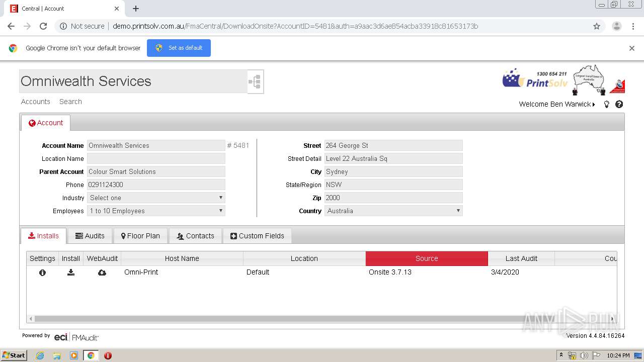Click the Account Name field
Viewport: 644px width, 362px height.
click(156, 145)
